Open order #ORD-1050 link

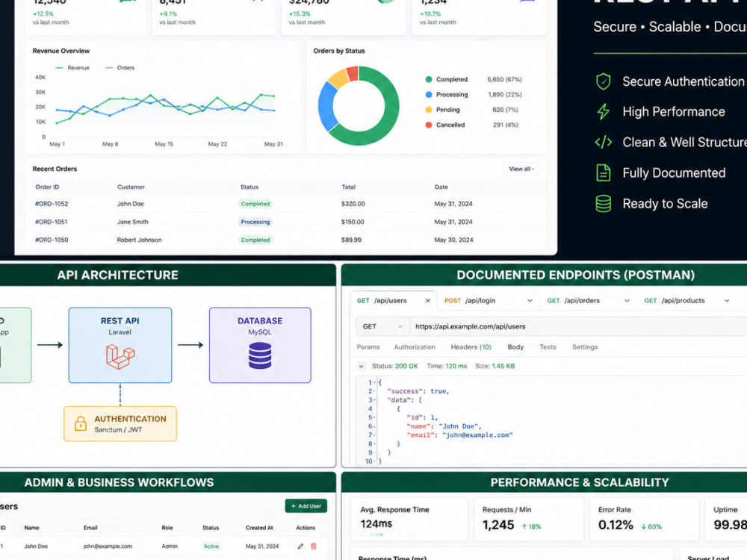click(x=52, y=240)
